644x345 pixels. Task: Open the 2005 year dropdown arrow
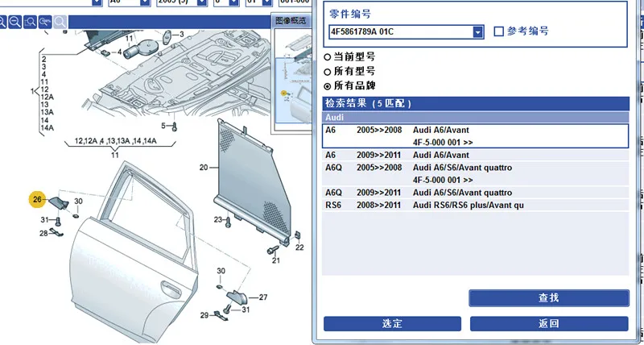pyautogui.click(x=203, y=2)
